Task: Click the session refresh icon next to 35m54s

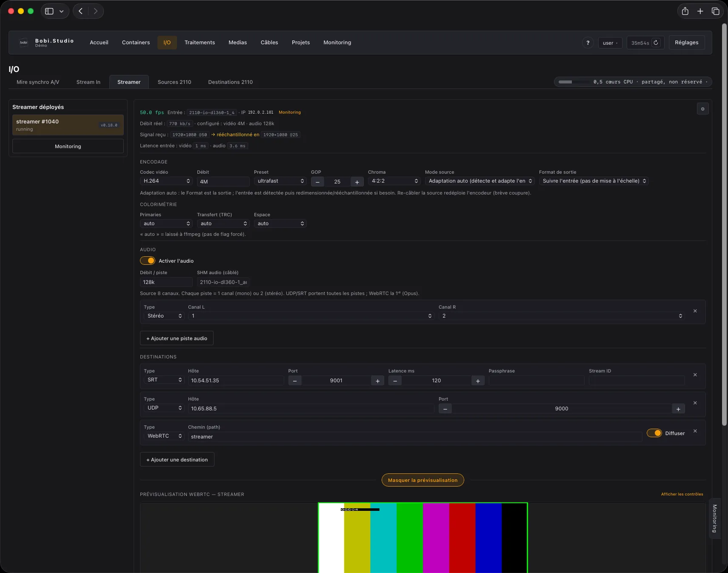Action: 656,43
